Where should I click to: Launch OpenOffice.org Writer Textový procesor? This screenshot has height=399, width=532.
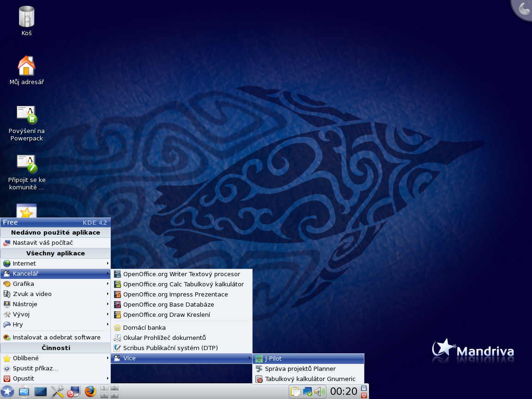(x=182, y=274)
